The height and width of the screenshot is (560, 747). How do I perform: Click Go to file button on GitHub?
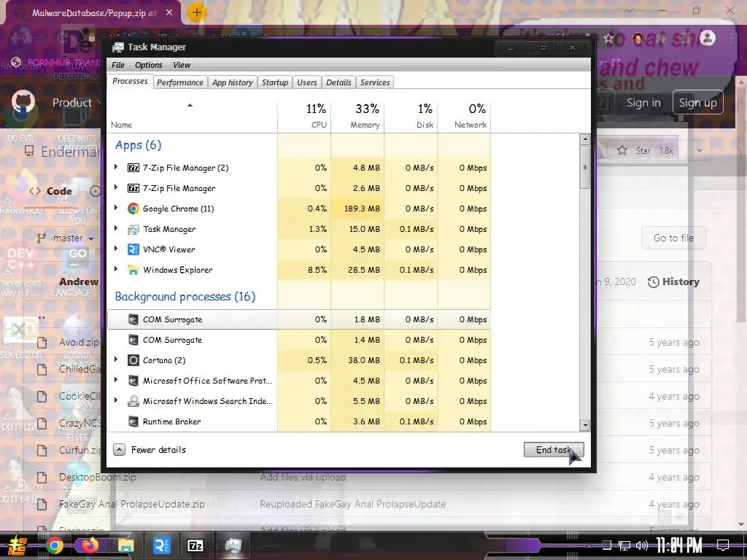[673, 238]
